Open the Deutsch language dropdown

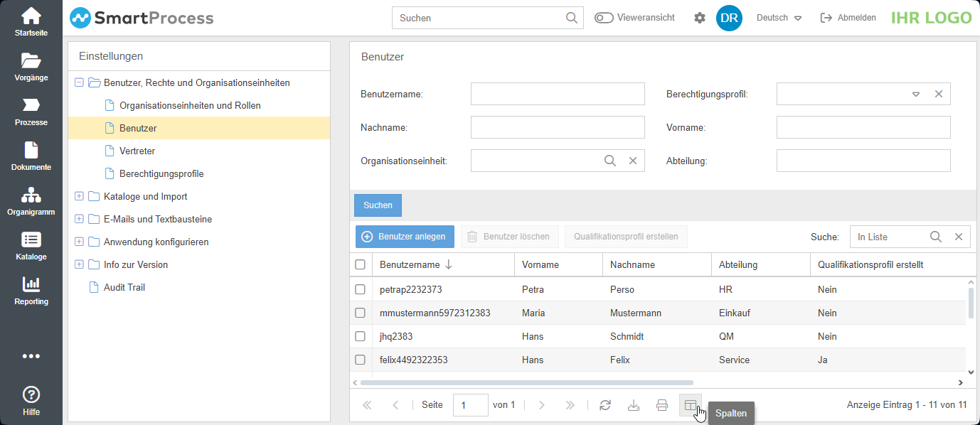(x=779, y=18)
